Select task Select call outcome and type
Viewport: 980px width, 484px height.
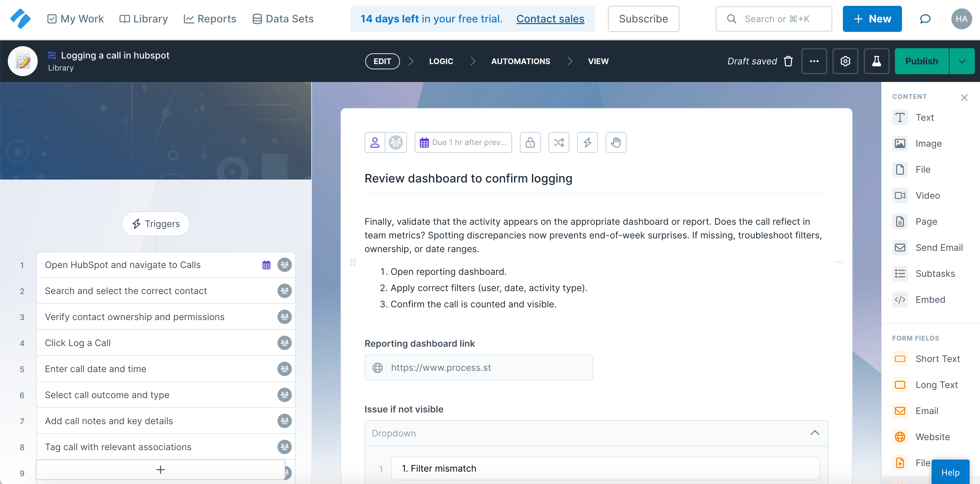point(166,395)
